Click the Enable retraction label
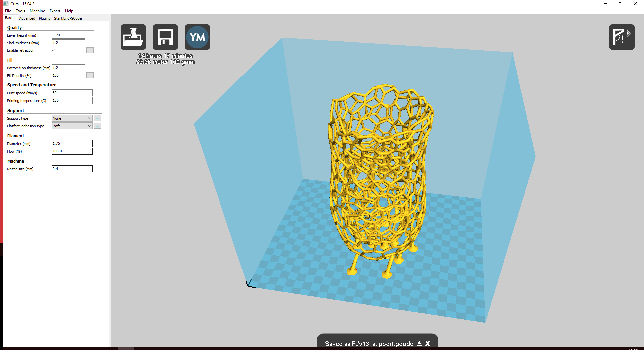Viewport: 644px width, 350px height. click(21, 50)
